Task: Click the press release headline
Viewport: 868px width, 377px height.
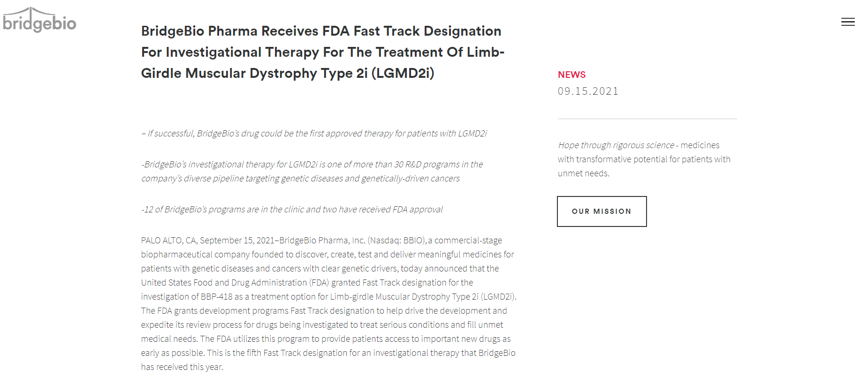Action: [323, 52]
